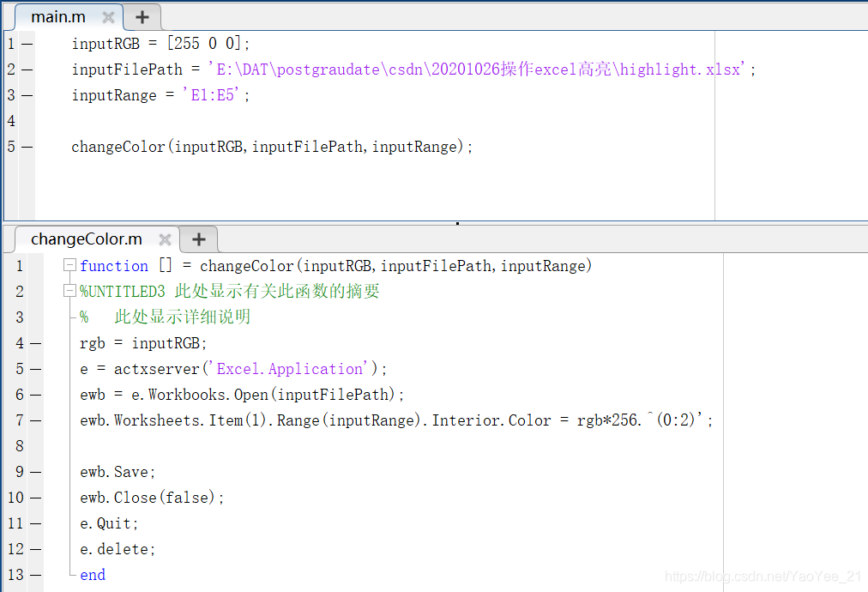Close the changeColor.m tab
This screenshot has width=868, height=592.
coord(165,239)
